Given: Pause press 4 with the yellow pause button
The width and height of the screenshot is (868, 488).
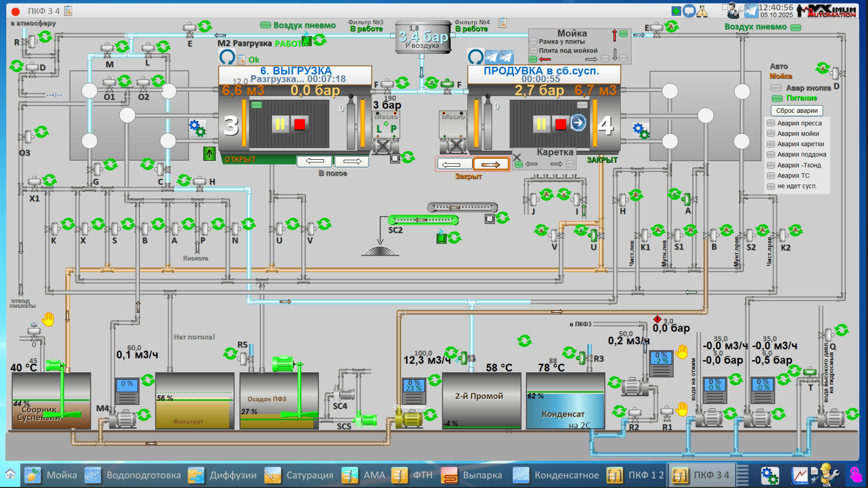Looking at the screenshot, I should [x=541, y=124].
